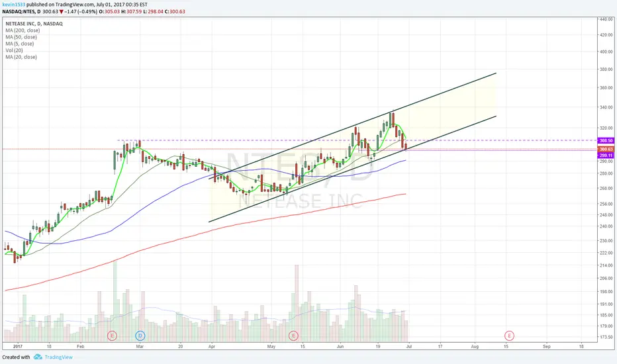The width and height of the screenshot is (617, 364).
Task: Click the purple 308.50 price label
Action: [x=606, y=140]
